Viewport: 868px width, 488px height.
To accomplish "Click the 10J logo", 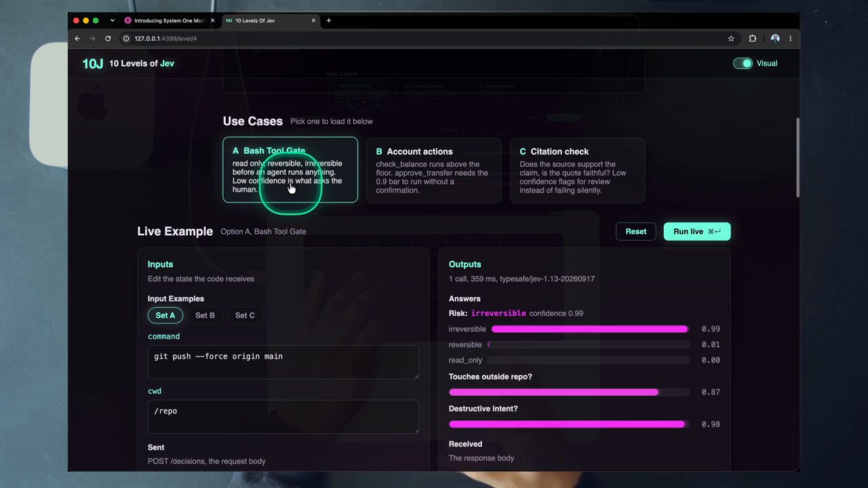I will (x=92, y=64).
